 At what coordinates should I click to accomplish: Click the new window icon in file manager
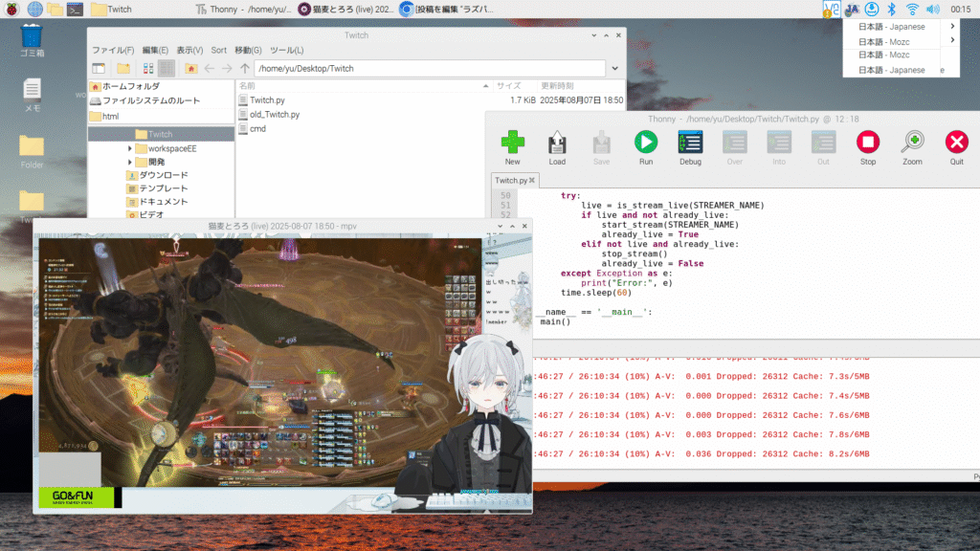[x=99, y=68]
